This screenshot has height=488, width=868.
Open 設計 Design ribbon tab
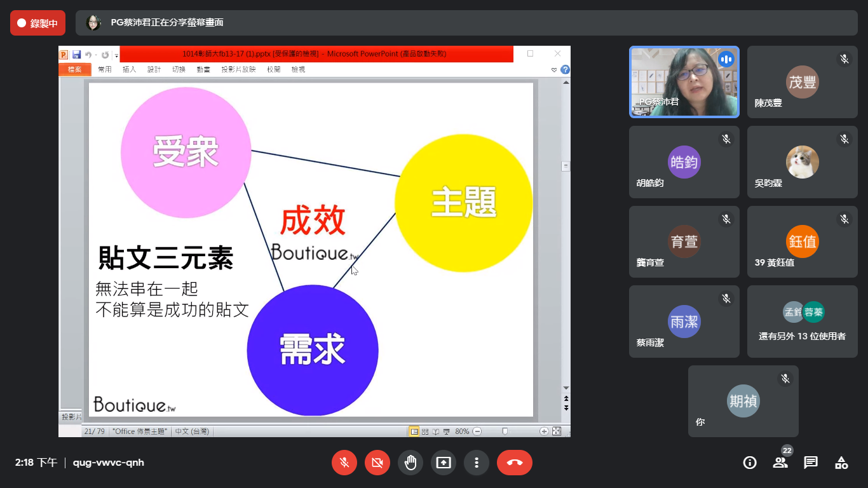[x=154, y=69]
